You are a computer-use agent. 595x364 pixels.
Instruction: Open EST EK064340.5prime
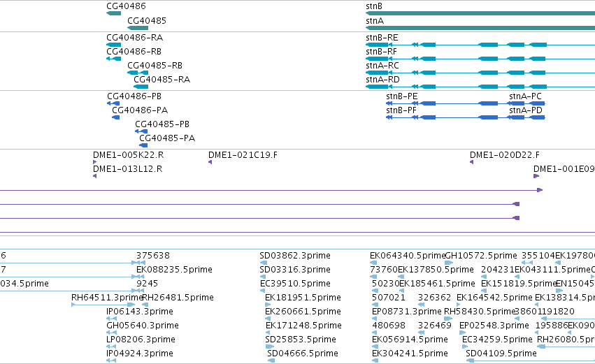[x=407, y=255]
